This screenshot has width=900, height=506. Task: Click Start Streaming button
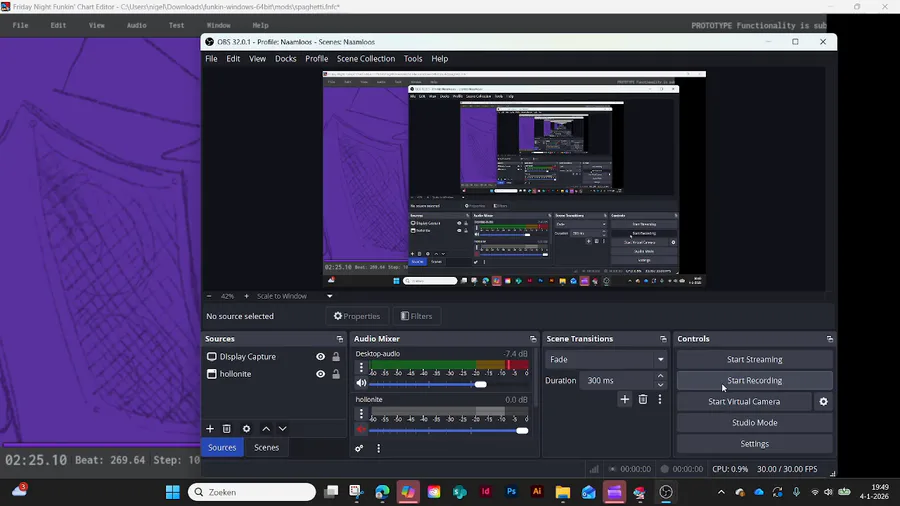[754, 360]
